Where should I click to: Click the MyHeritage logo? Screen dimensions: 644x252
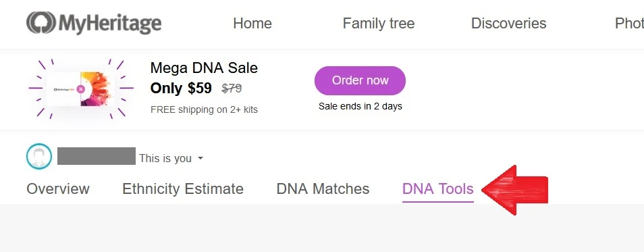94,24
